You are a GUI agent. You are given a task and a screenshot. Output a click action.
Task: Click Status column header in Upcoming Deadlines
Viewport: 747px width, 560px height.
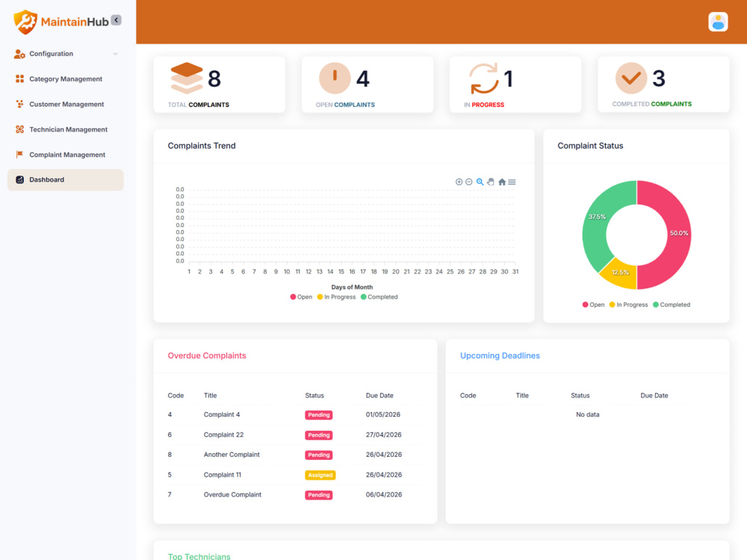[580, 396]
